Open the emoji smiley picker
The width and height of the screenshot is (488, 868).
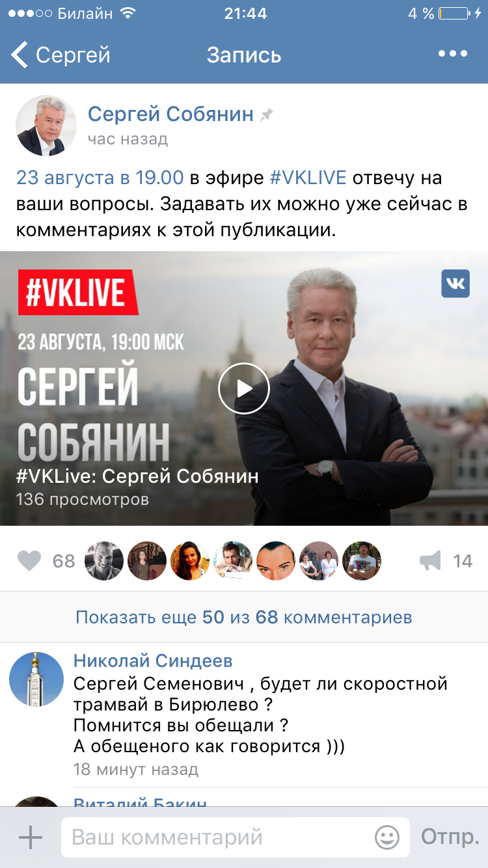click(387, 837)
